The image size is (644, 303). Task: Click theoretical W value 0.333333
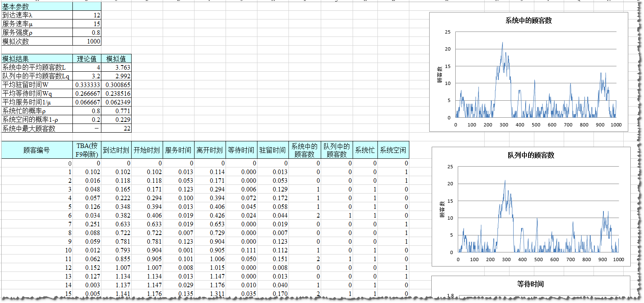(x=87, y=85)
